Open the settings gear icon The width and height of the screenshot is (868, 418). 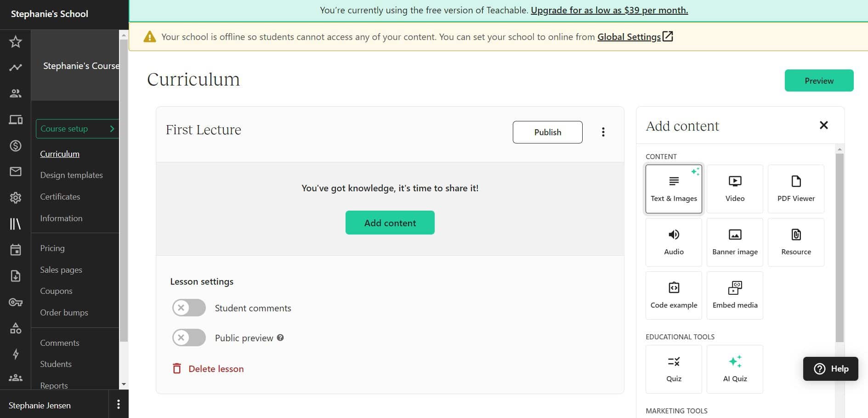(16, 198)
